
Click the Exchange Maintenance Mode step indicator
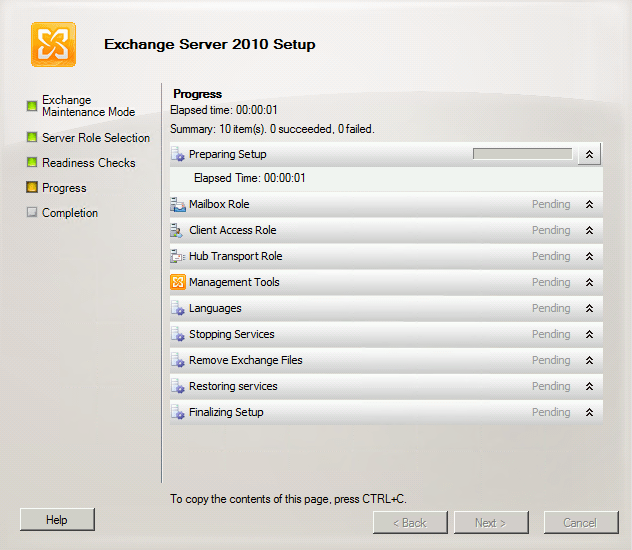point(32,106)
